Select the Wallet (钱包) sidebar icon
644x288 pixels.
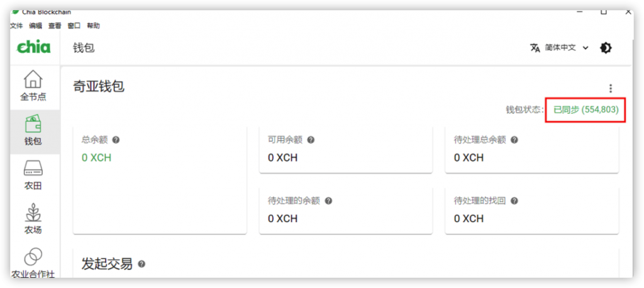pyautogui.click(x=33, y=124)
